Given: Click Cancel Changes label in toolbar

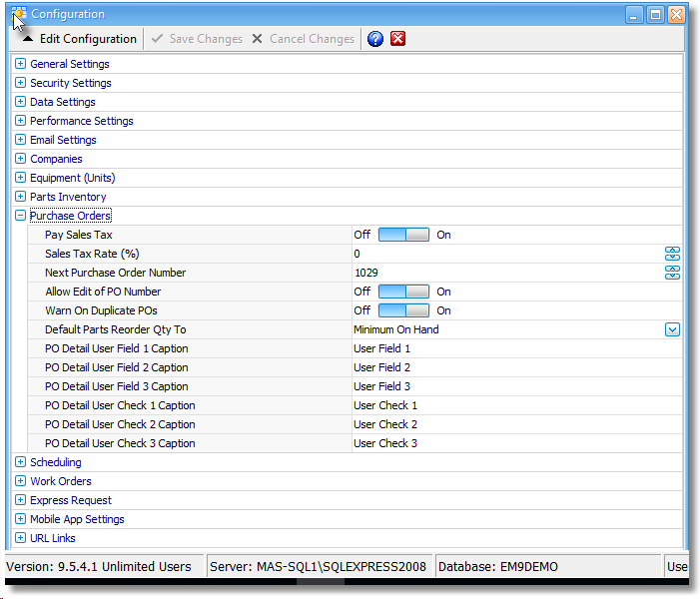Looking at the screenshot, I should pos(312,39).
